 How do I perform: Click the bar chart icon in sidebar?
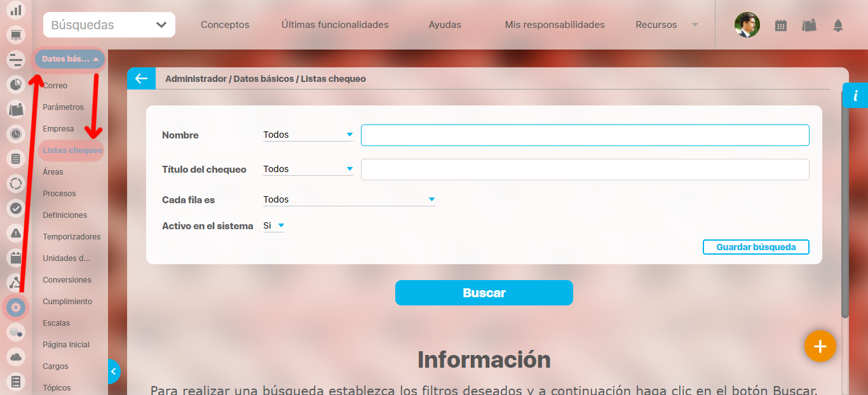click(x=16, y=10)
